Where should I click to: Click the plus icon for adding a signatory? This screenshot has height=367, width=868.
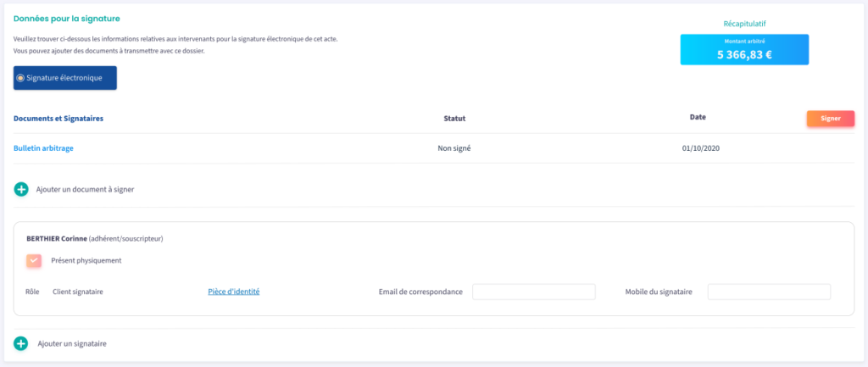point(21,343)
